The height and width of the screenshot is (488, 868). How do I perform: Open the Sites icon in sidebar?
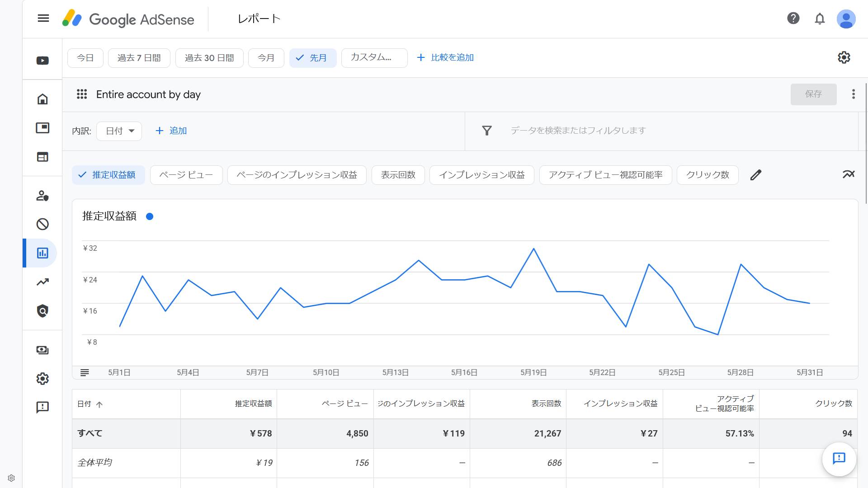[x=42, y=157]
